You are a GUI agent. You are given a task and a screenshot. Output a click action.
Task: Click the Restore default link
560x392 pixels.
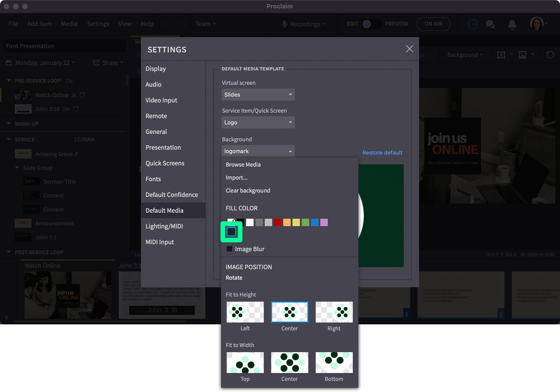(382, 152)
